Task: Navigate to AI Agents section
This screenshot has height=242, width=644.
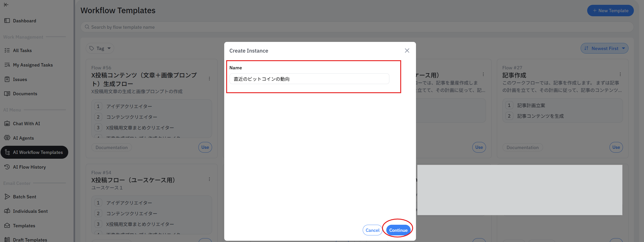Action: point(23,138)
